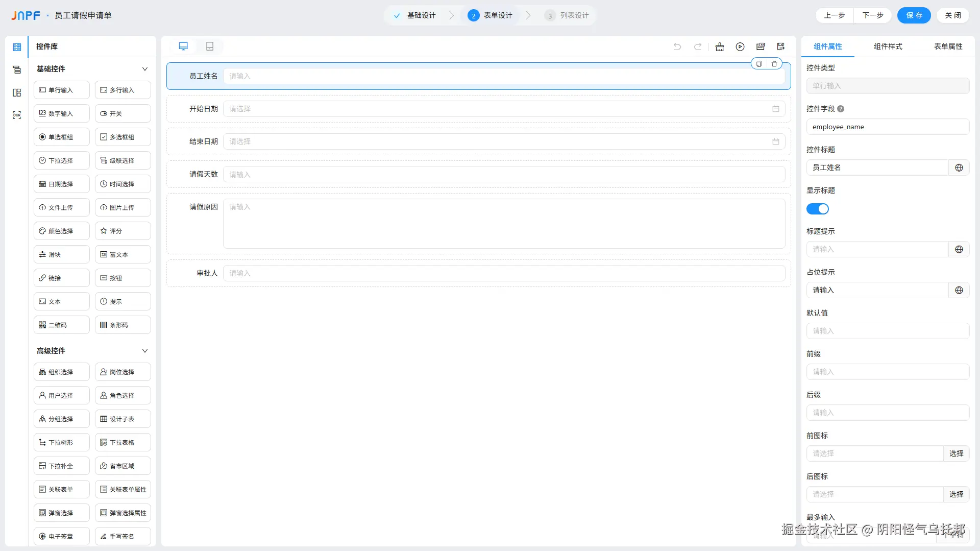Redo the last design action

(698, 46)
